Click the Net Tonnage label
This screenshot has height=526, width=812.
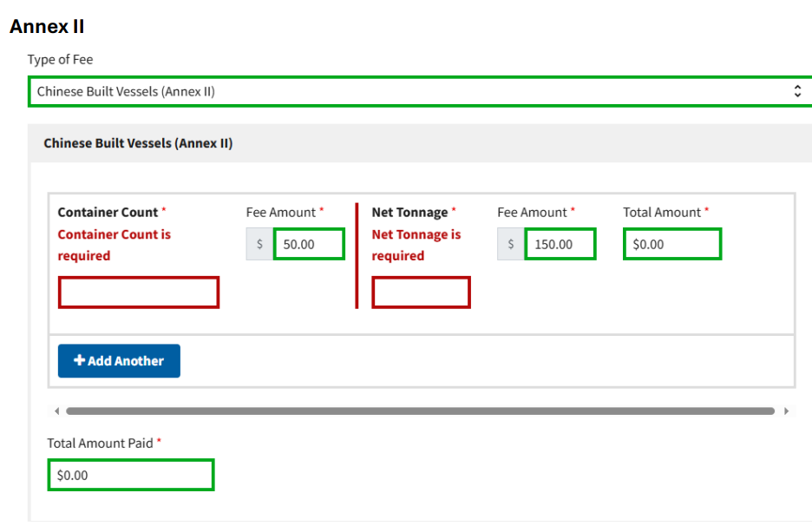pos(409,213)
